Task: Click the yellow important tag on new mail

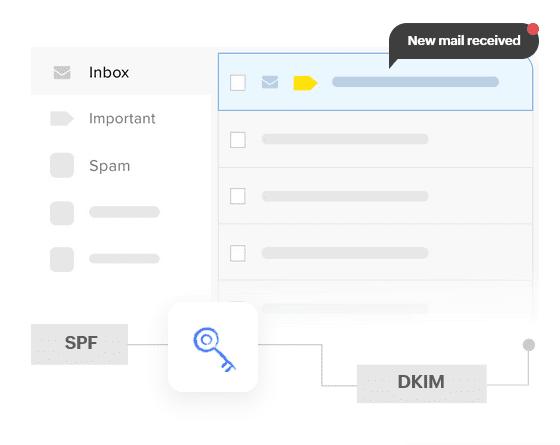Action: pyautogui.click(x=305, y=83)
